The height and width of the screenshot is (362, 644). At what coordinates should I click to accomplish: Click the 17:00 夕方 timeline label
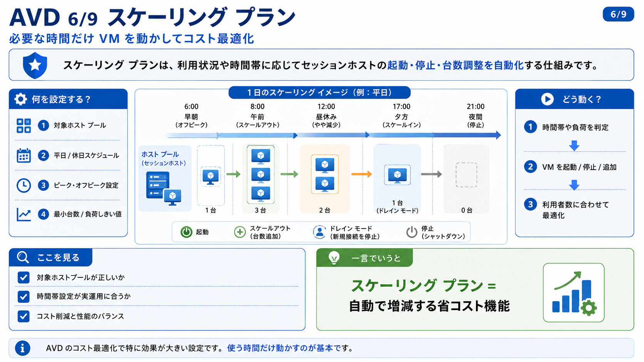click(401, 115)
